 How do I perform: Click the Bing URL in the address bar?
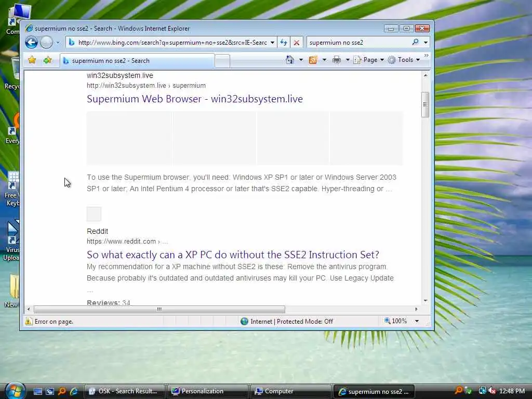tap(172, 43)
